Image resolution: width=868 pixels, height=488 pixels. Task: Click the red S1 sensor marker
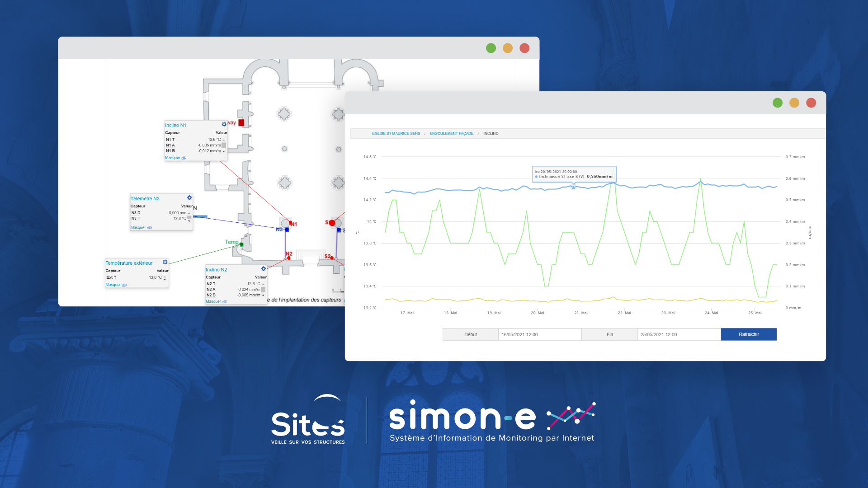[332, 223]
